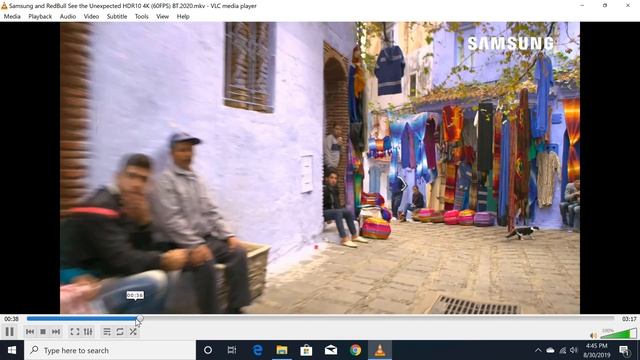This screenshot has height=360, width=640.
Task: Show hidden system tray icons
Action: pyautogui.click(x=538, y=350)
